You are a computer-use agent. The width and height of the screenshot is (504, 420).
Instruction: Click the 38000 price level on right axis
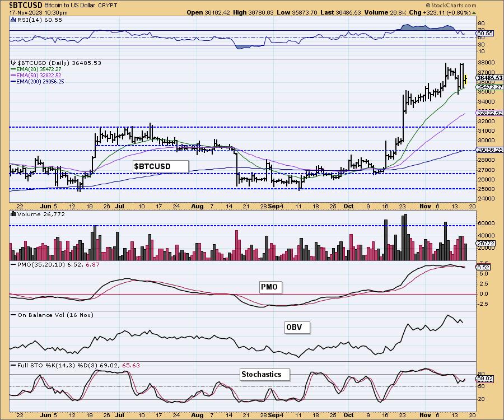[486, 62]
